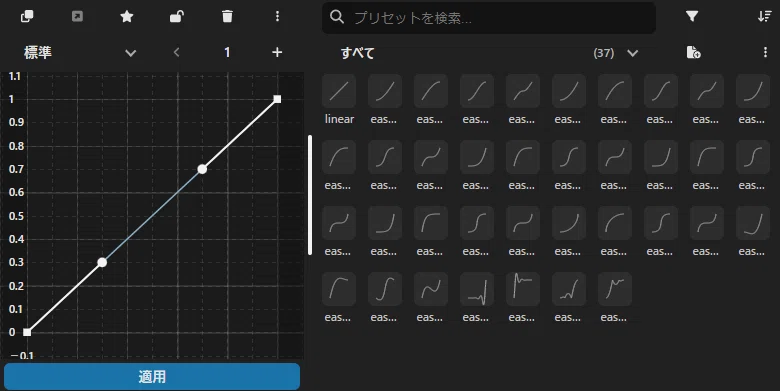The image size is (780, 391).
Task: Click the vertical scrollbar beside the graph
Action: coord(310,195)
